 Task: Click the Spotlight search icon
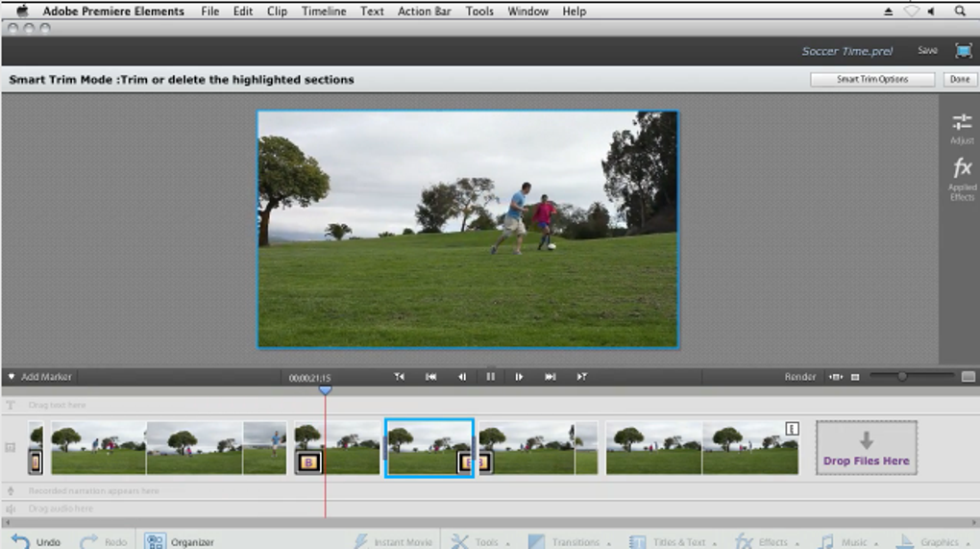point(960,12)
